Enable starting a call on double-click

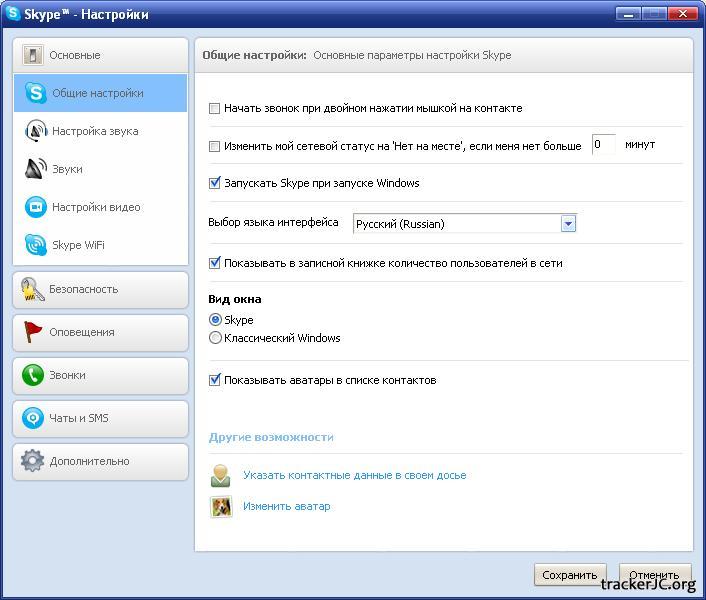point(214,108)
